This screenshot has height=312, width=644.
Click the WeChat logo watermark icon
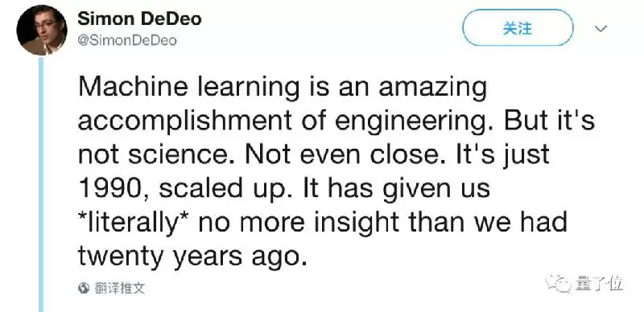[559, 283]
